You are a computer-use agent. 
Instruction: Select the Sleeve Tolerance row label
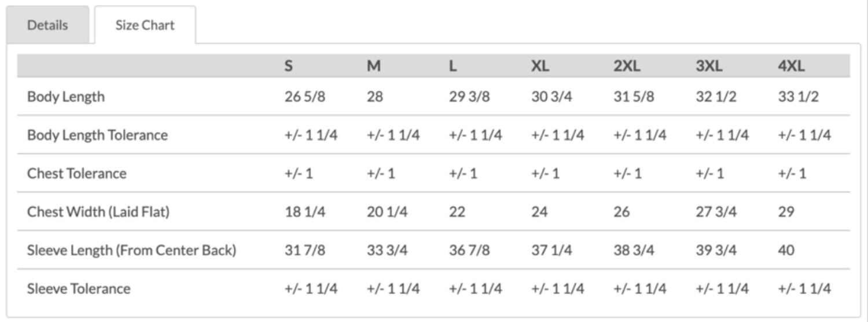pyautogui.click(x=79, y=288)
